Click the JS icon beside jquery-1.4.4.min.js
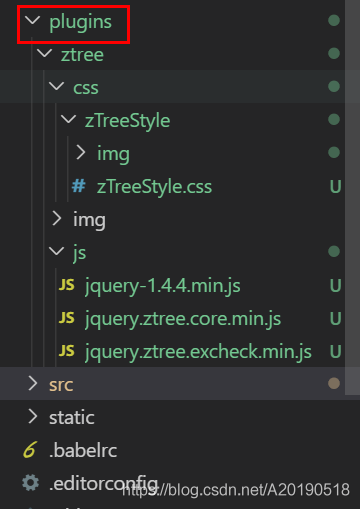The height and width of the screenshot is (509, 360). (67, 285)
